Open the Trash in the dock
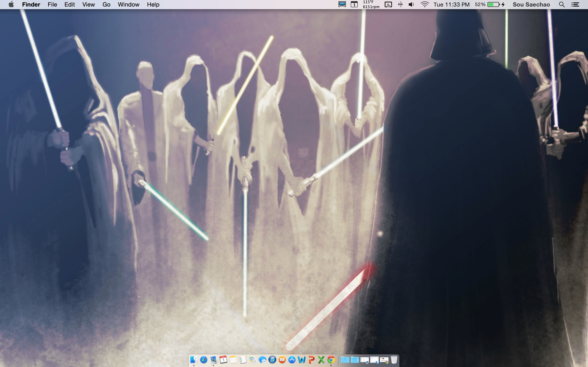This screenshot has height=367, width=588. (x=394, y=359)
